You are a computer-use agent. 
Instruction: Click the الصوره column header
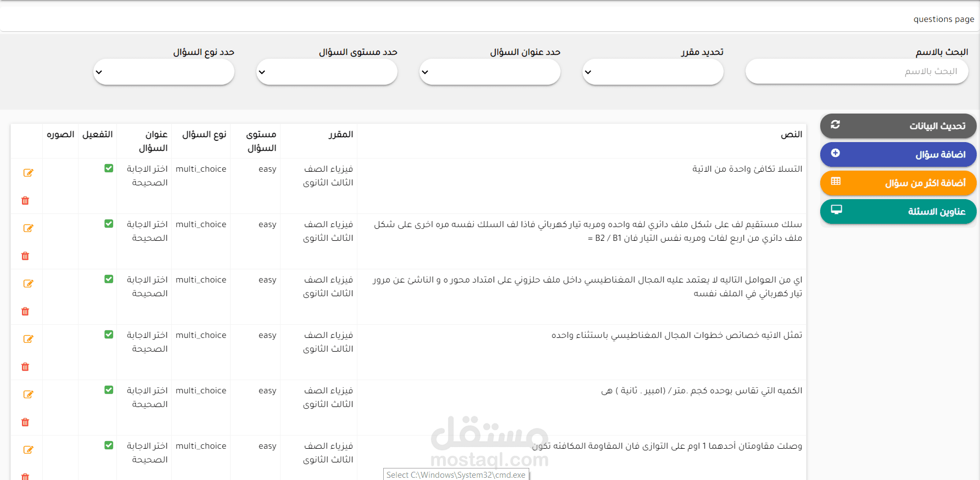(x=60, y=134)
